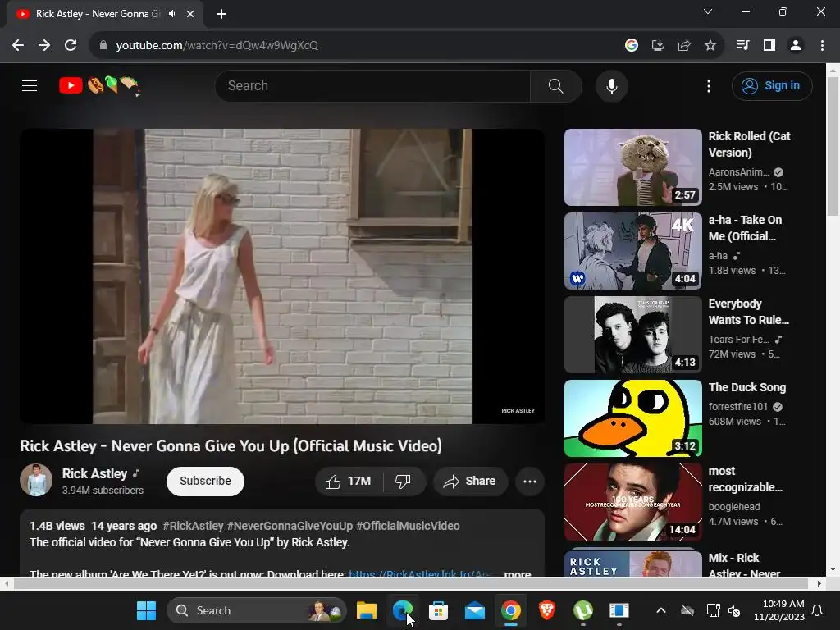
Task: Bookmark this page with star icon
Action: pyautogui.click(x=710, y=46)
